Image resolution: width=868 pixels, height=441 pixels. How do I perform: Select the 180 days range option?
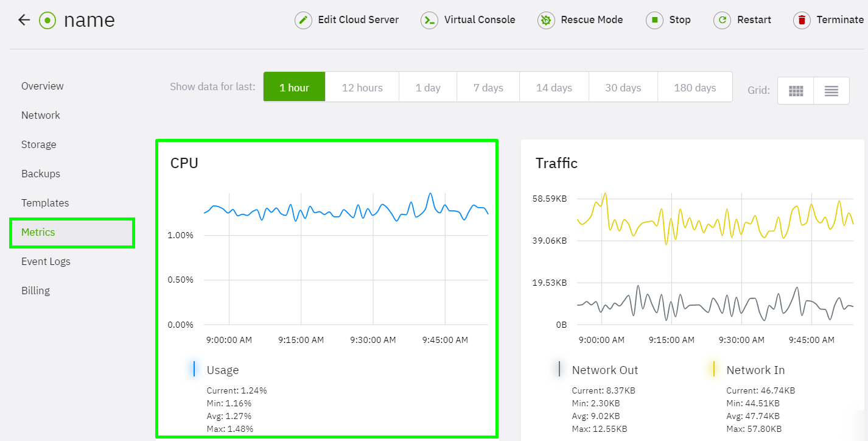[695, 87]
